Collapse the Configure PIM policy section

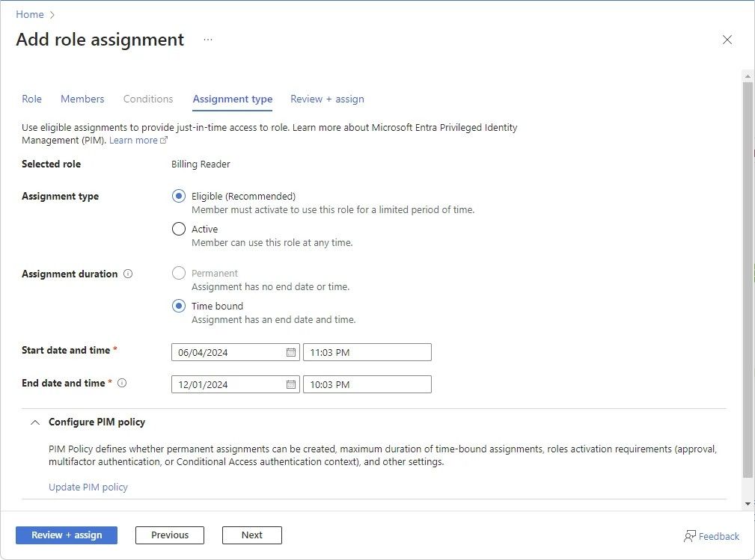34,422
